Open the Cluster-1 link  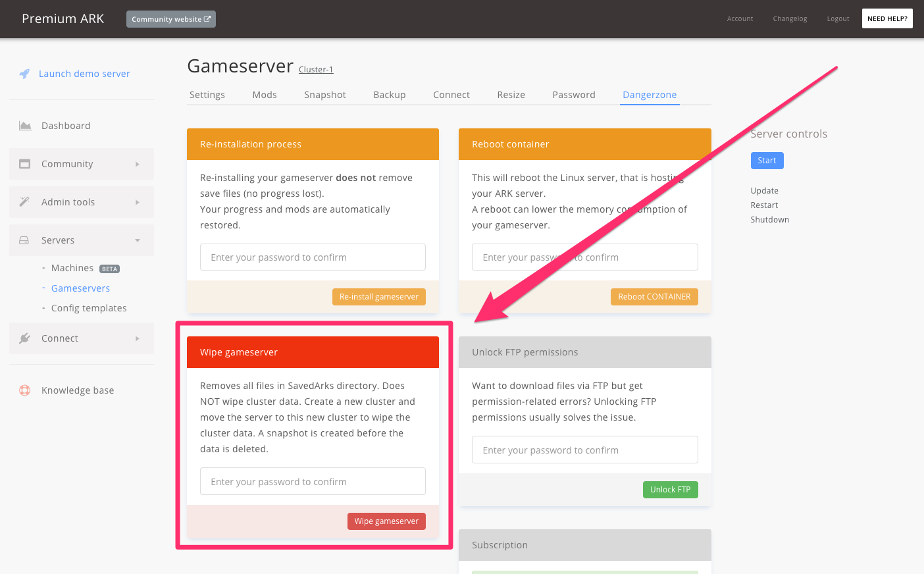pos(316,69)
